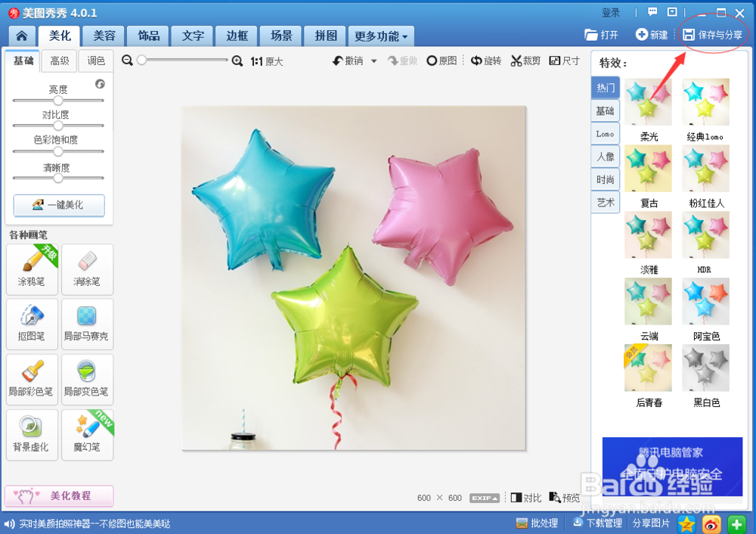
Task: Select the 局部马赛克 mosaic tool
Action: (x=87, y=324)
